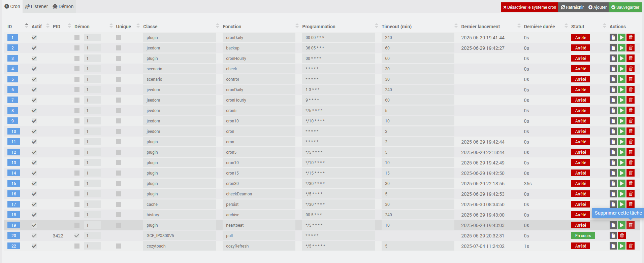
Task: Sort the table by the ID column arrows
Action: click(x=27, y=26)
